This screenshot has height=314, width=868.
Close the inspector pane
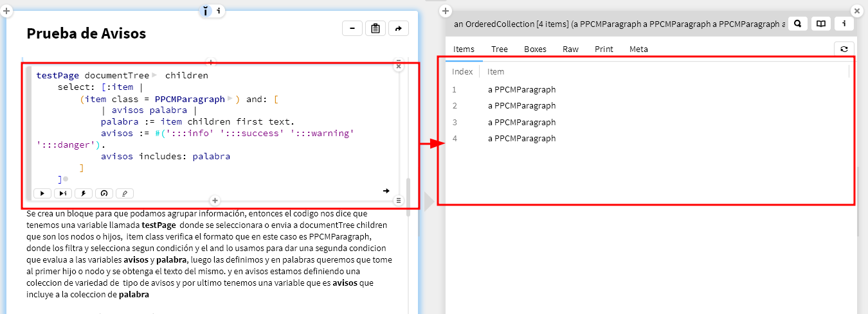pyautogui.click(x=856, y=11)
